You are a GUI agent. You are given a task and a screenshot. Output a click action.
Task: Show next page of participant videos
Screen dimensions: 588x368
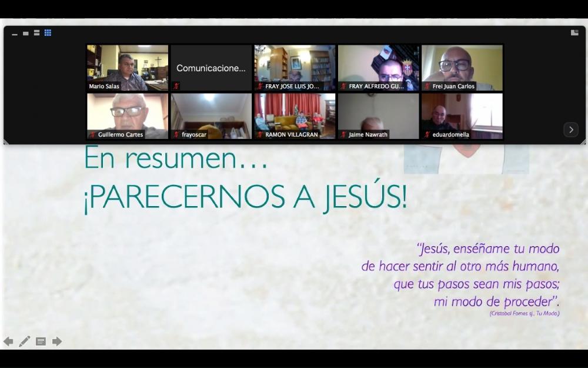click(570, 130)
